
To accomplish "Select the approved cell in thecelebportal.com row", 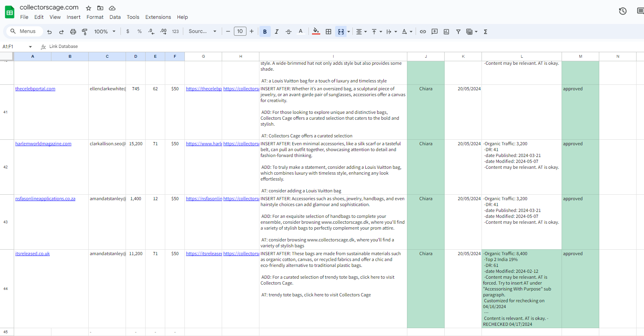I will pyautogui.click(x=580, y=112).
